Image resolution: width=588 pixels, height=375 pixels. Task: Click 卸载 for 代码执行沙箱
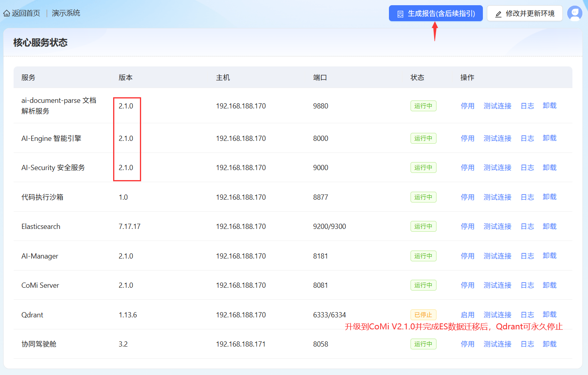coord(550,197)
